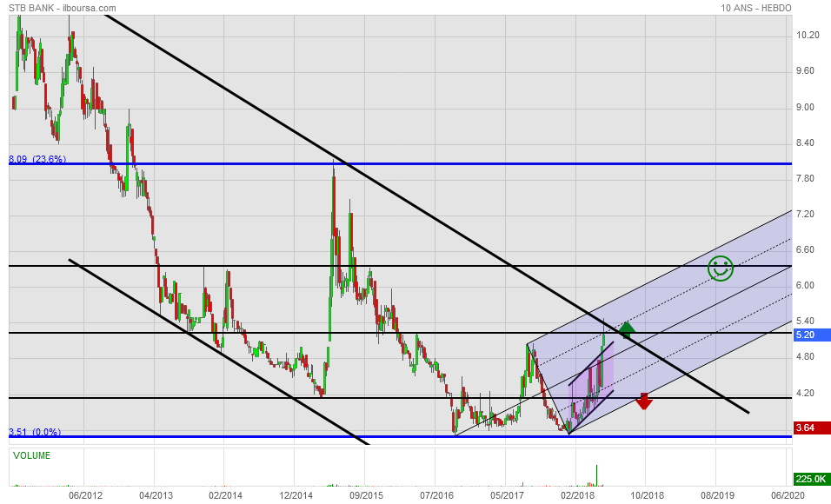Click the 9.60 price axis label
The width and height of the screenshot is (831, 504).
pos(805,71)
